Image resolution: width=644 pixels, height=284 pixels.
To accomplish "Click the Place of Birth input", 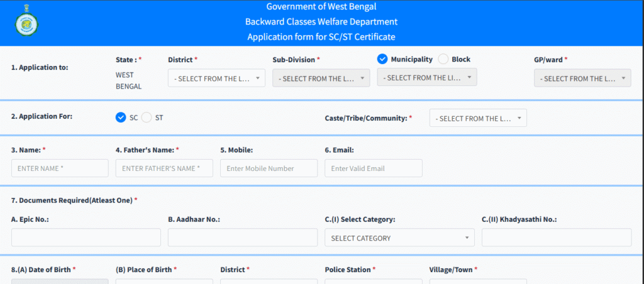I will [164, 281].
